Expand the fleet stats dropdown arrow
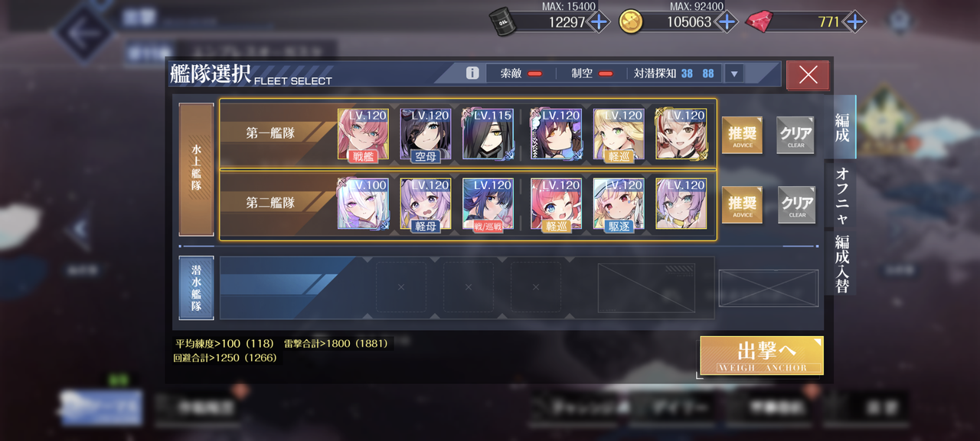Screen dimensions: 980x441 click(x=733, y=74)
